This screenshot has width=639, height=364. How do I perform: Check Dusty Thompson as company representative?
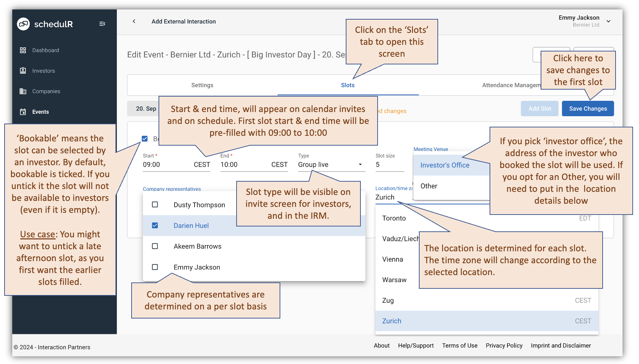pyautogui.click(x=155, y=204)
